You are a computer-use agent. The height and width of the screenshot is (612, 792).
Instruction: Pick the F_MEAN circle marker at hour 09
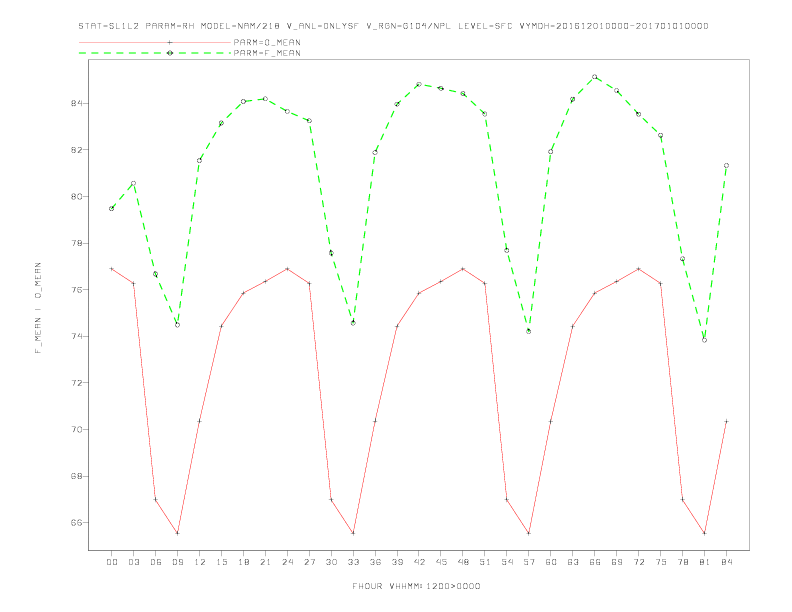click(x=177, y=325)
